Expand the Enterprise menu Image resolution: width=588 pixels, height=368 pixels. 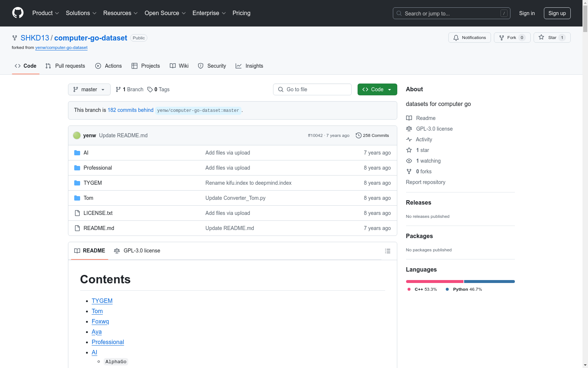(x=209, y=13)
